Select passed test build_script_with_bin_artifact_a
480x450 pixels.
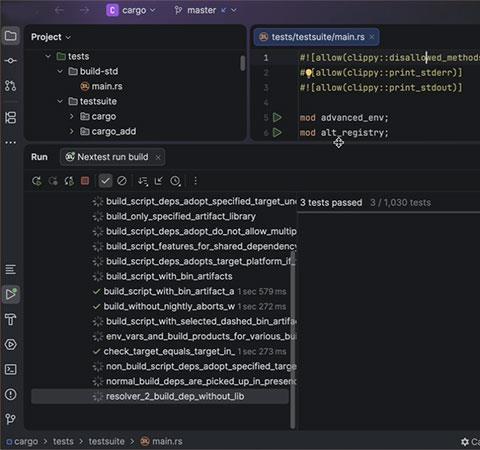(169, 291)
